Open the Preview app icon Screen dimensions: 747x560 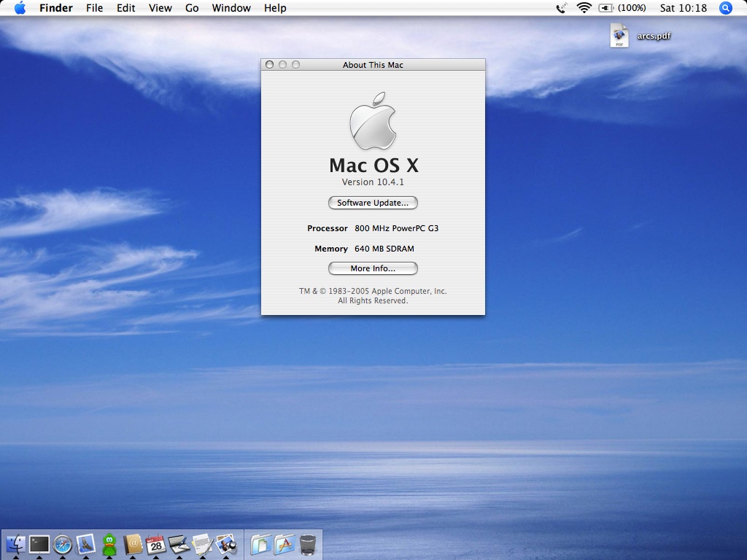point(225,544)
